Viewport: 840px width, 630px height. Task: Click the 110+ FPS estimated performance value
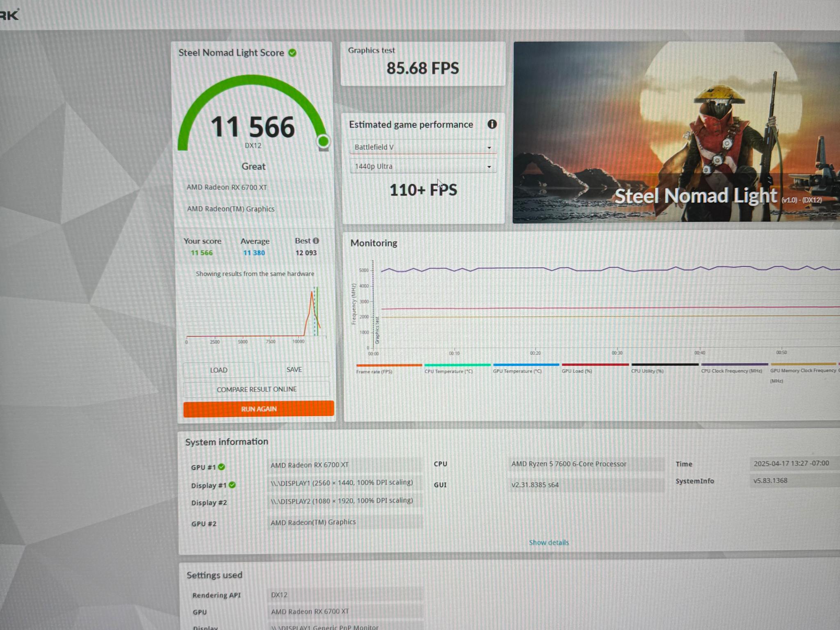click(x=423, y=190)
